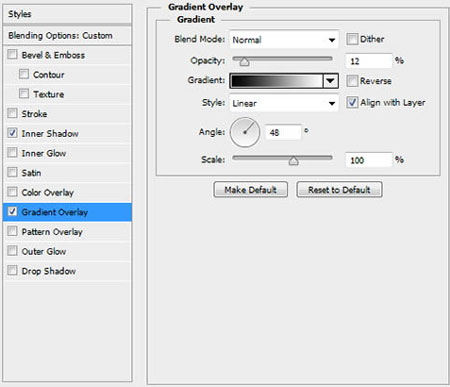Tick the Contour checkbox
Viewport: 450px width, 387px height.
pos(24,74)
